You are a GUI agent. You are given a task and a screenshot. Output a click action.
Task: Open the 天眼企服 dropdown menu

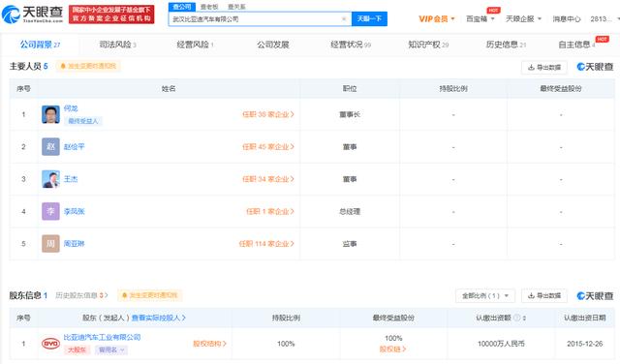pyautogui.click(x=523, y=19)
